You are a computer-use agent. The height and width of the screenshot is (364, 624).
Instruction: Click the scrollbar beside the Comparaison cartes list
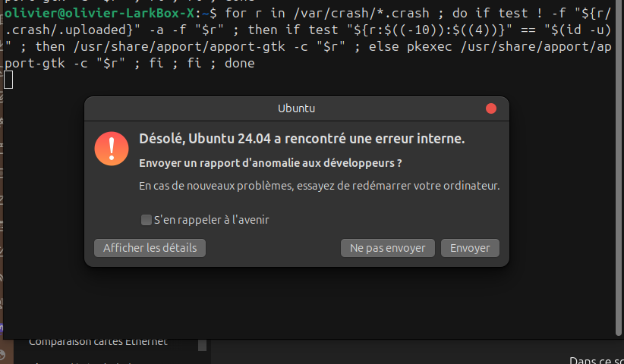202,345
